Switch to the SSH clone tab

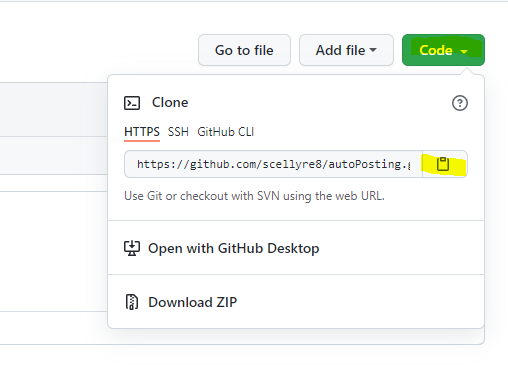178,132
